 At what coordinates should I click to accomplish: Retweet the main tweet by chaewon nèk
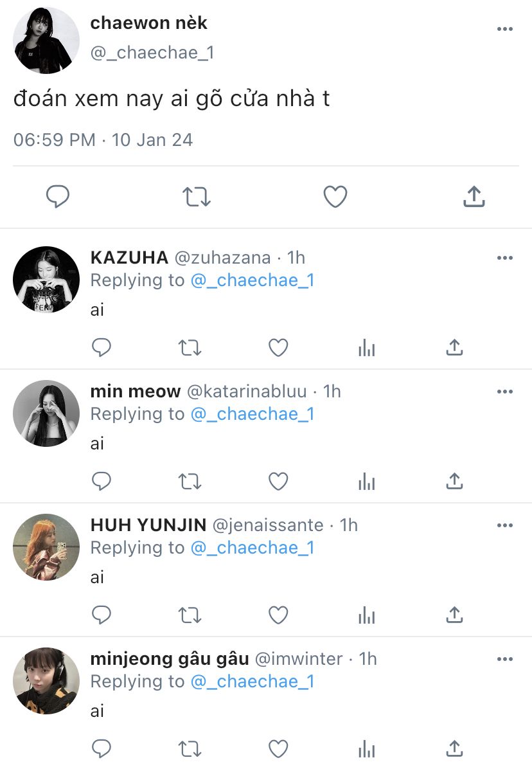197,197
